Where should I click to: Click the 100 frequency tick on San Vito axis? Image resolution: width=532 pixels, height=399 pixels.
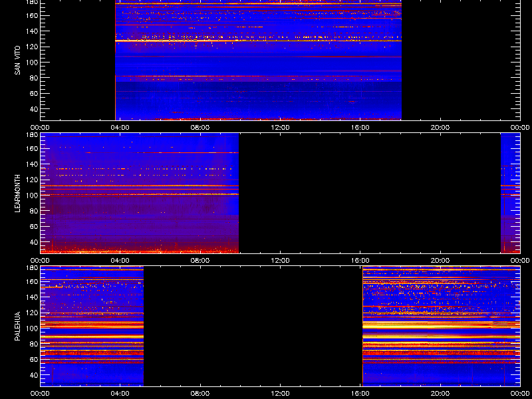33,63
